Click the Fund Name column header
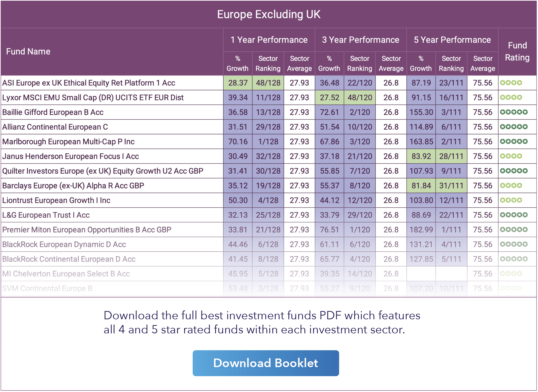This screenshot has width=538, height=392. pyautogui.click(x=28, y=52)
